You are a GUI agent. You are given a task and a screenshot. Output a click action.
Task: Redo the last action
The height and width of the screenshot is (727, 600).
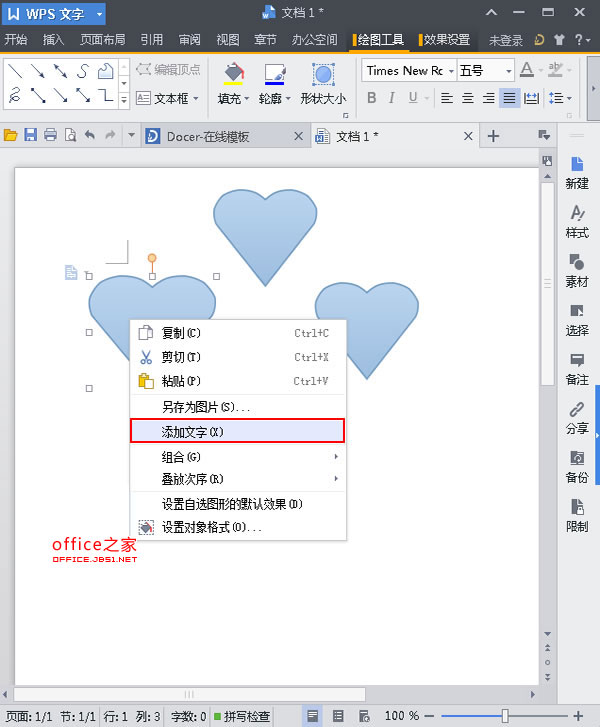point(110,135)
